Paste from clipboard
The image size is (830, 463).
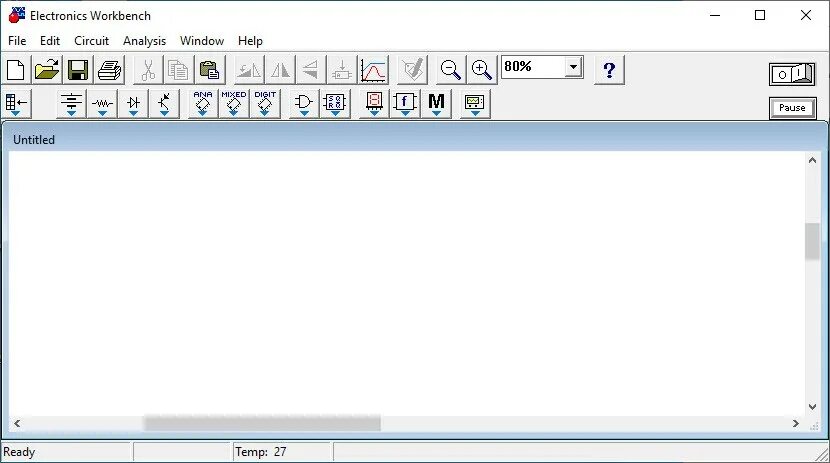tap(210, 70)
